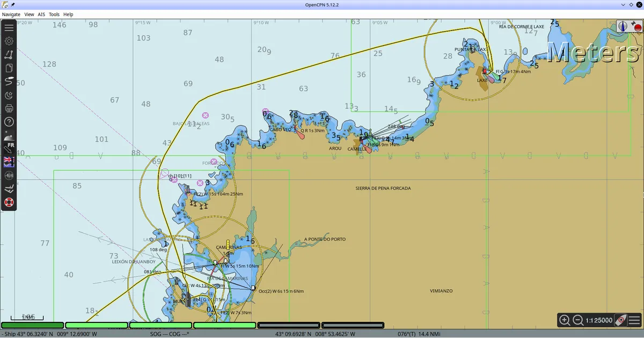Click the zoom out magnifier
Screen dimensions: 644x338
578,320
